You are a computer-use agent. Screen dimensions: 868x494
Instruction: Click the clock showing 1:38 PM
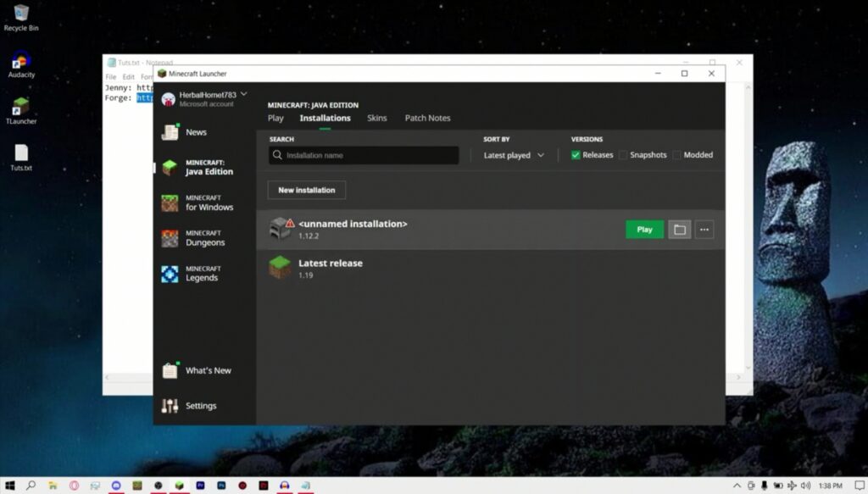point(831,486)
